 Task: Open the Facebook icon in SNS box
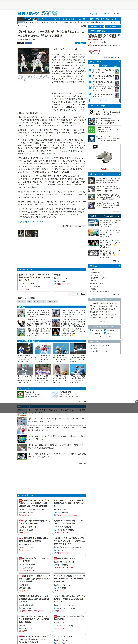click(105, 330)
